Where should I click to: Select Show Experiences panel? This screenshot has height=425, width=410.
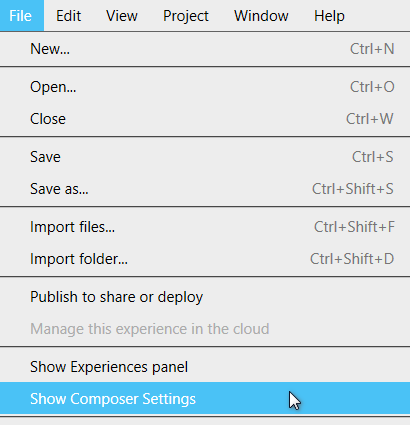(205, 367)
